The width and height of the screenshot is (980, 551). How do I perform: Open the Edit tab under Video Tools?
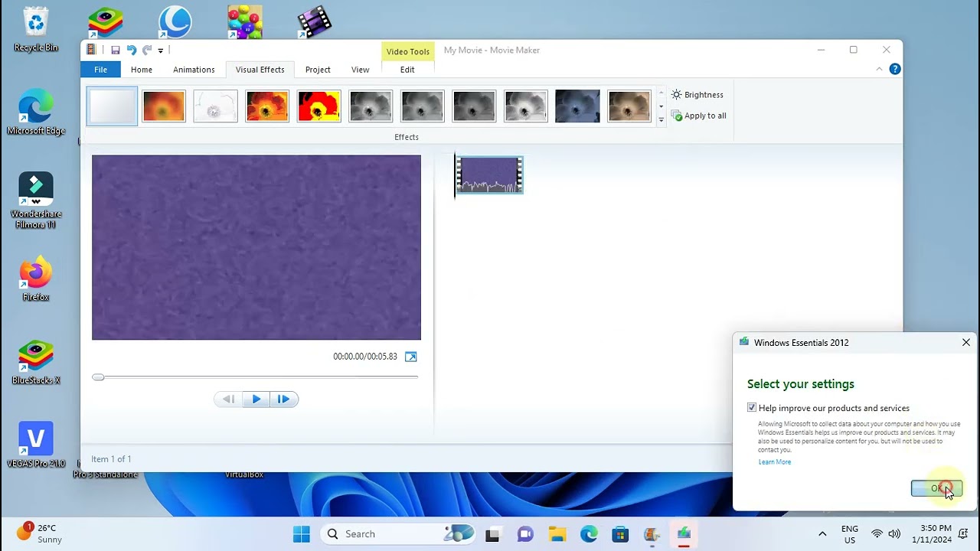click(x=407, y=70)
